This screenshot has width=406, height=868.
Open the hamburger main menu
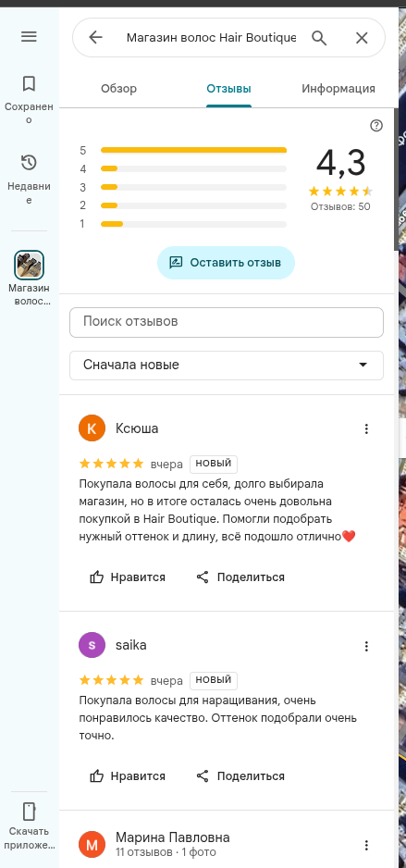click(29, 37)
